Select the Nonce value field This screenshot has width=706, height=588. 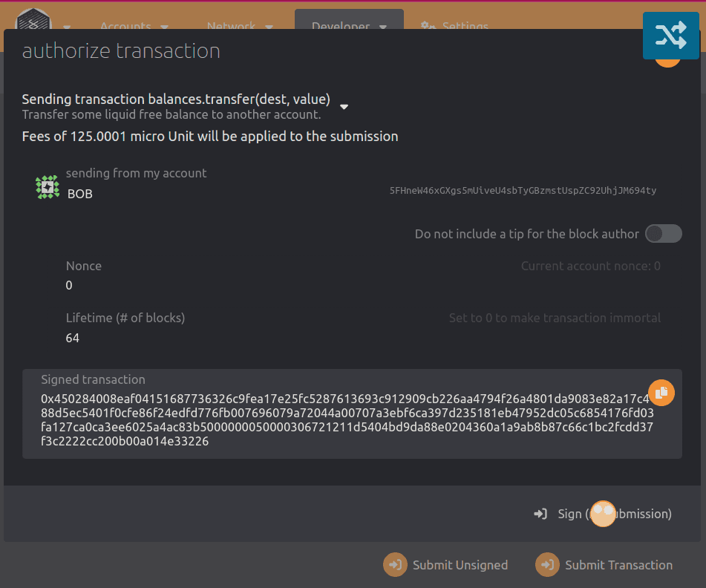point(69,285)
